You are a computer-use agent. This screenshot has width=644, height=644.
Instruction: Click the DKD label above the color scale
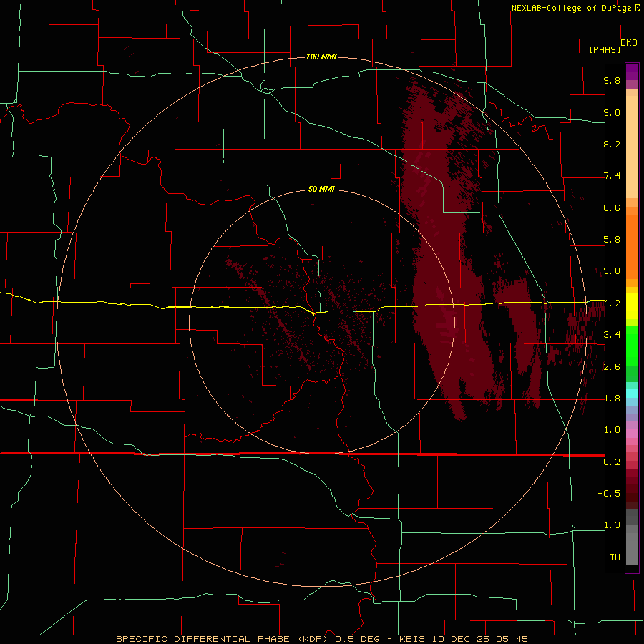(629, 43)
